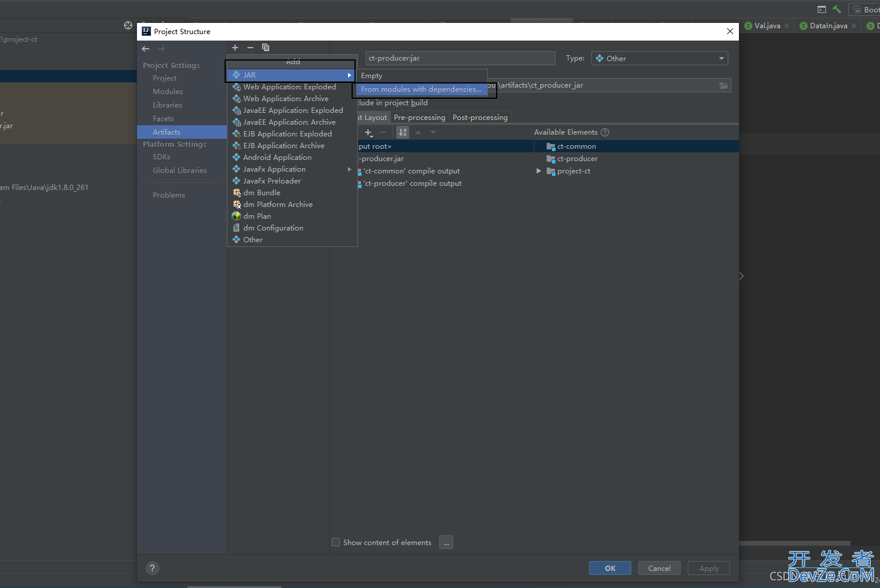Select 'ct-common' compile output row
Screen dimensions: 880x588
411,171
